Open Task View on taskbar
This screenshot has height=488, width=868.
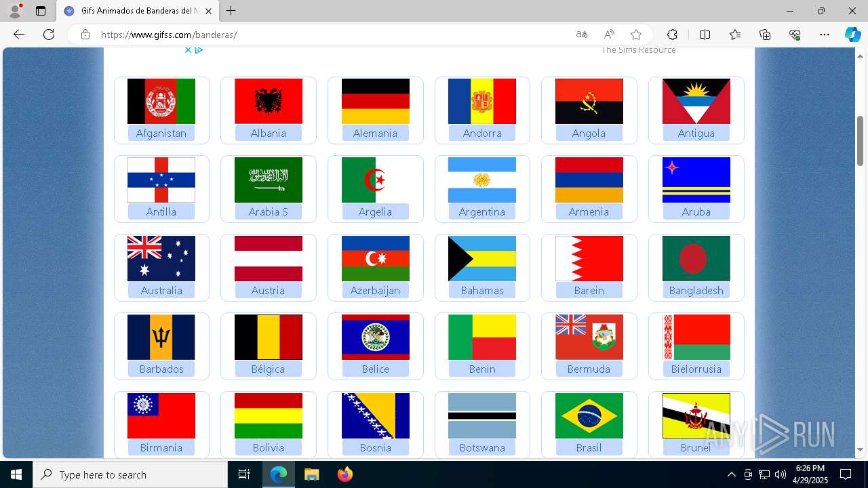pos(244,474)
